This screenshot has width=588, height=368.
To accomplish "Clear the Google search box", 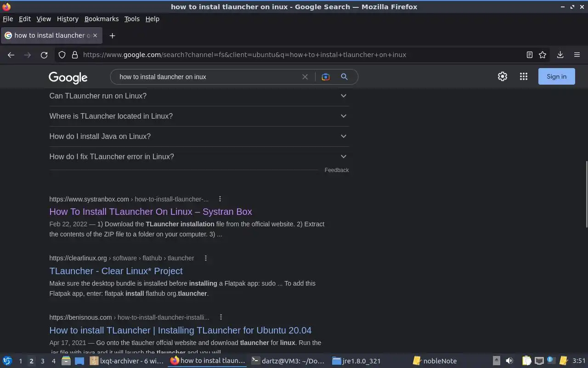I will pyautogui.click(x=305, y=77).
